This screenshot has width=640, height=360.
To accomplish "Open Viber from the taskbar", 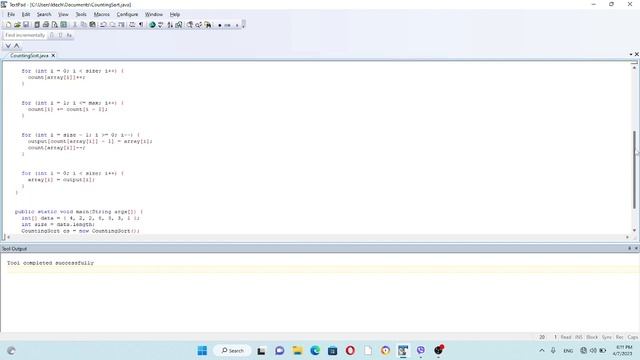I will [x=421, y=351].
